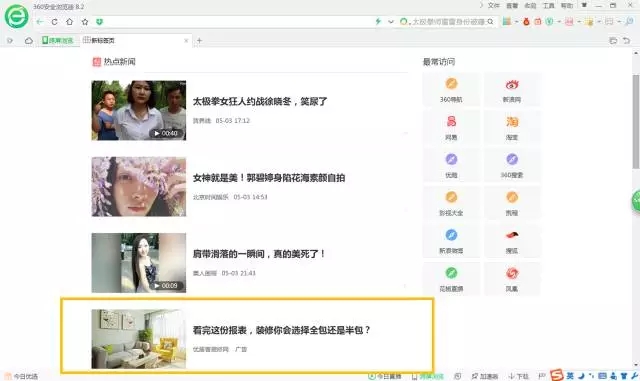The width and height of the screenshot is (640, 381).
Task: Play the 00:40 video thumbnail of the tai chi news
Action: [139, 110]
